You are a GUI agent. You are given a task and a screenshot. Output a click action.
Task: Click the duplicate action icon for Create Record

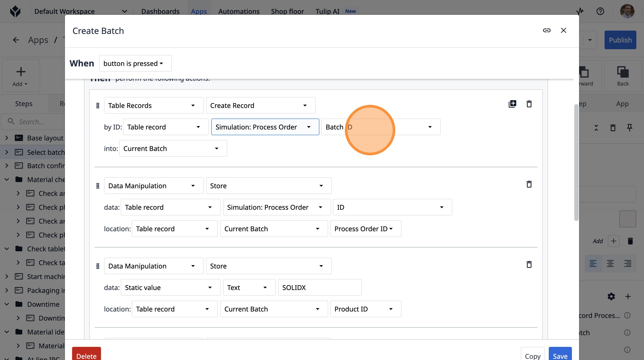pos(512,104)
